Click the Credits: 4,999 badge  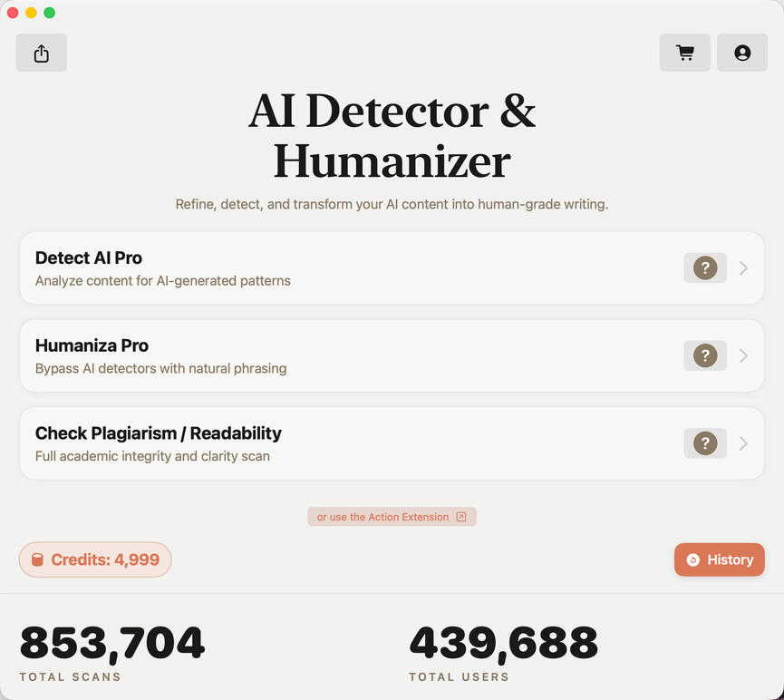[x=95, y=560]
